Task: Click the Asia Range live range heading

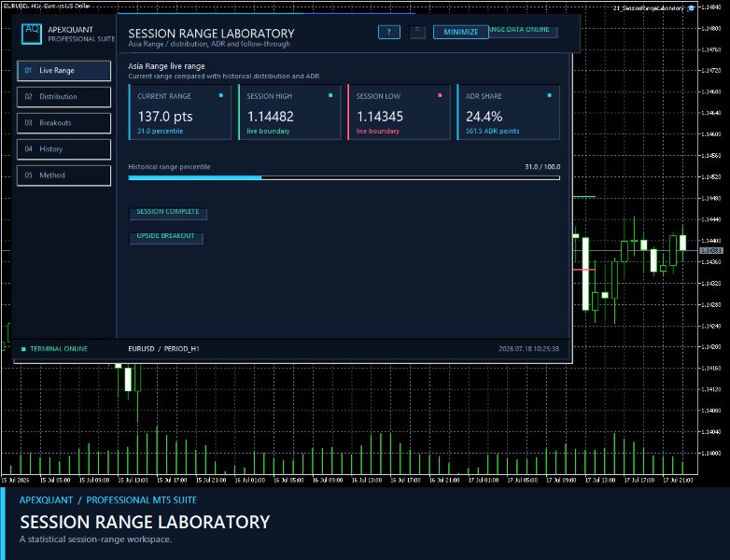Action: [x=166, y=66]
